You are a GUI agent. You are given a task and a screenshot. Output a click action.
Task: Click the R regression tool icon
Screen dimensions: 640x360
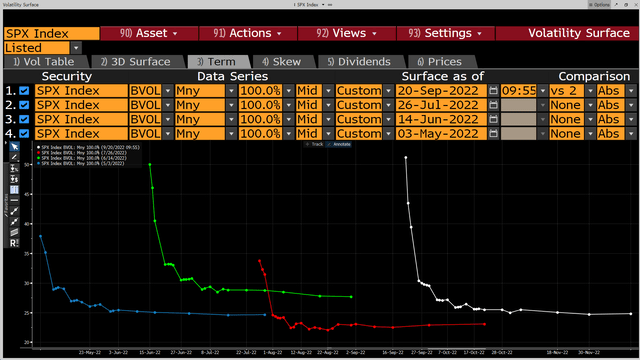tap(14, 243)
